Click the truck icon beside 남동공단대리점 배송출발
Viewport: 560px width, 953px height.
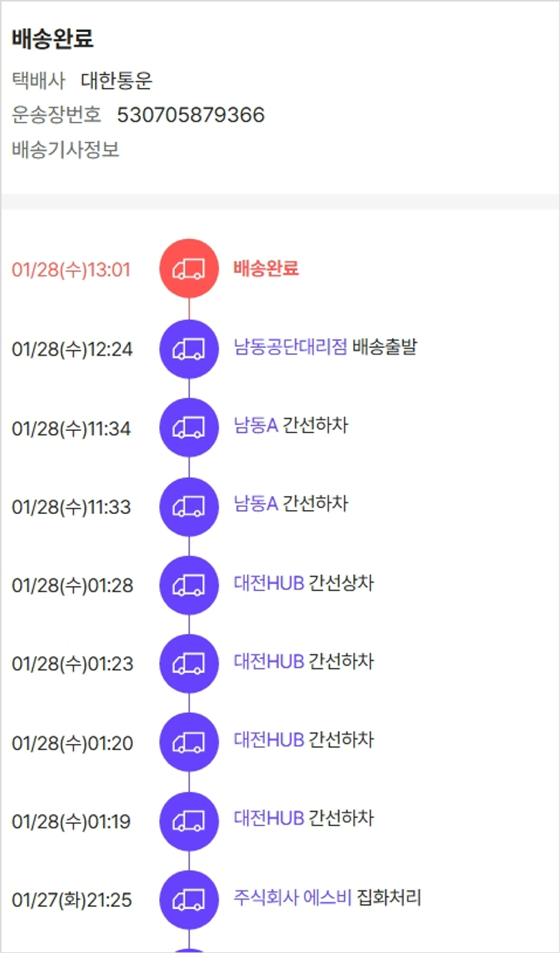pyautogui.click(x=189, y=349)
